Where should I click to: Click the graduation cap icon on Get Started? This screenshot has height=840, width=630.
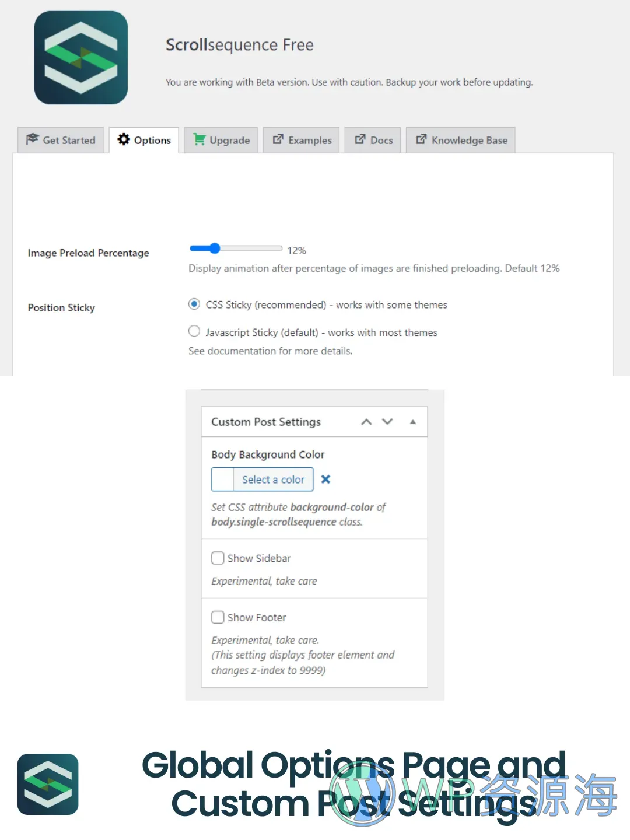32,139
